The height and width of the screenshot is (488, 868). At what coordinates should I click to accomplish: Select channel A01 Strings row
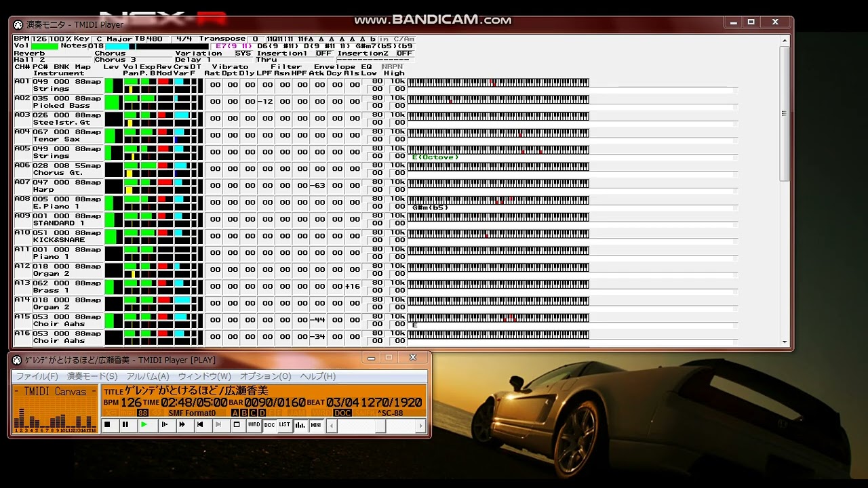[x=58, y=85]
